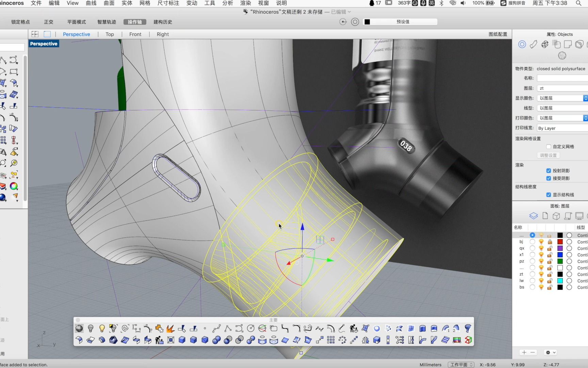This screenshot has width=588, height=368.
Task: Open the Layers panel stack icon
Action: tap(533, 216)
